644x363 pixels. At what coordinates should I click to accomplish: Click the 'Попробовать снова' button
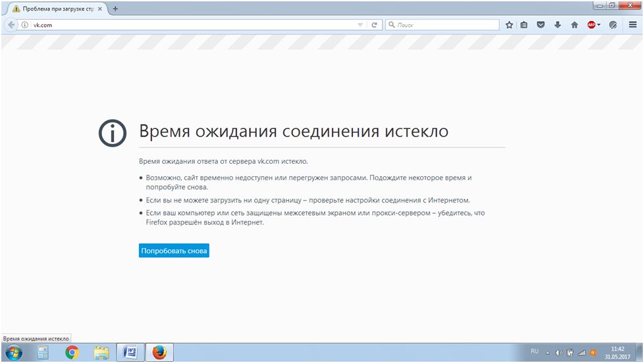coord(174,251)
